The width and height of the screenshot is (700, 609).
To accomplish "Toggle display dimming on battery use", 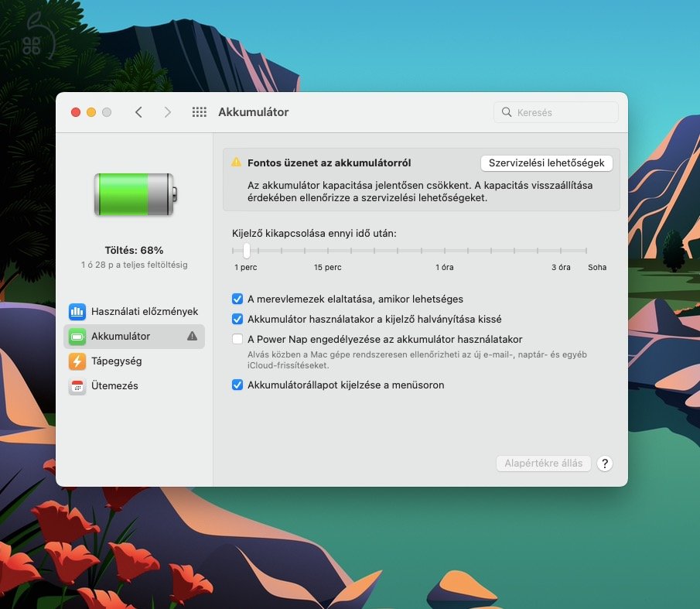I will (237, 319).
